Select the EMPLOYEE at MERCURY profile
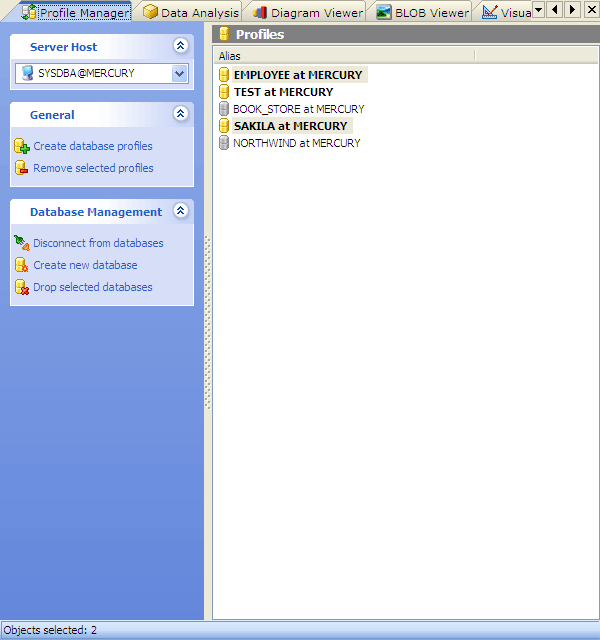Viewport: 600px width, 640px height. pos(298,75)
